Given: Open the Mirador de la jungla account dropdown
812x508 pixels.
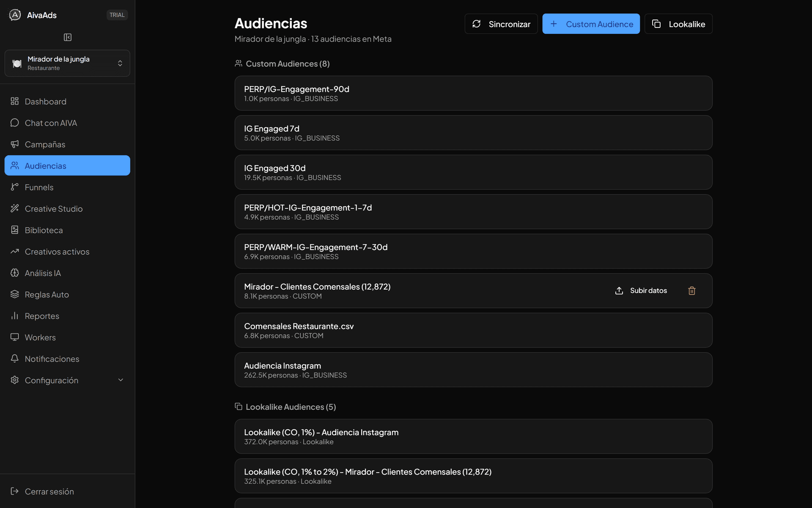Looking at the screenshot, I should click(x=67, y=63).
